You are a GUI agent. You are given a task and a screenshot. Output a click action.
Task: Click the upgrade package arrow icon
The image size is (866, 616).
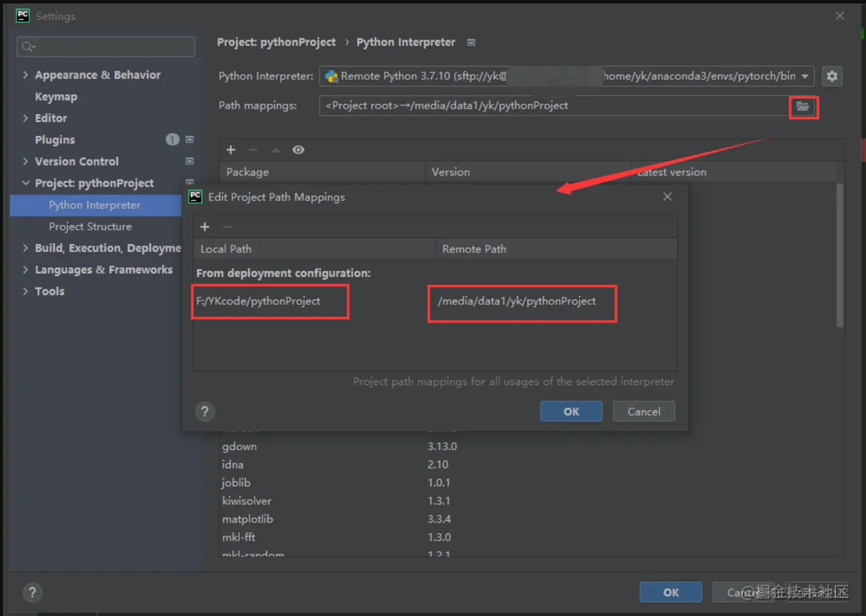(x=276, y=150)
